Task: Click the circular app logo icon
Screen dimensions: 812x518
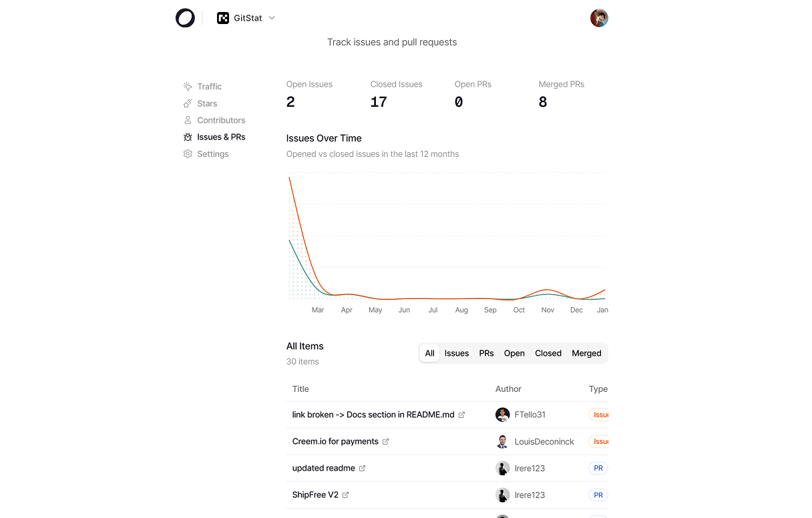Action: [x=185, y=18]
